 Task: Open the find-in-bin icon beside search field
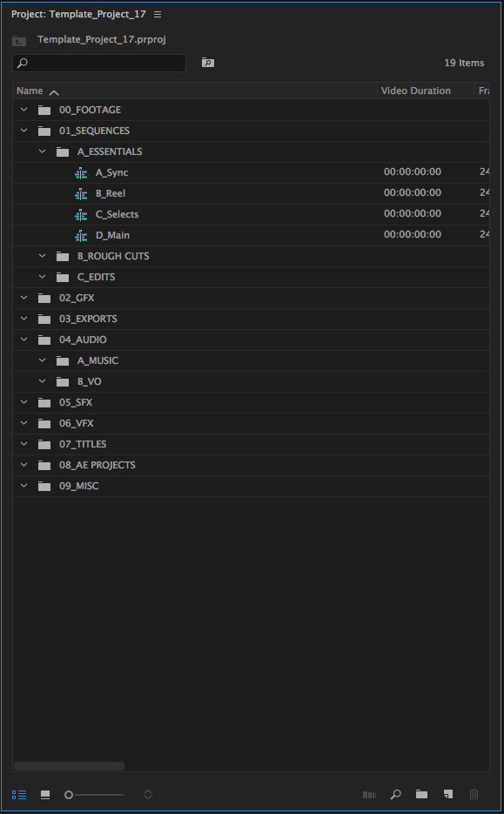pos(208,63)
